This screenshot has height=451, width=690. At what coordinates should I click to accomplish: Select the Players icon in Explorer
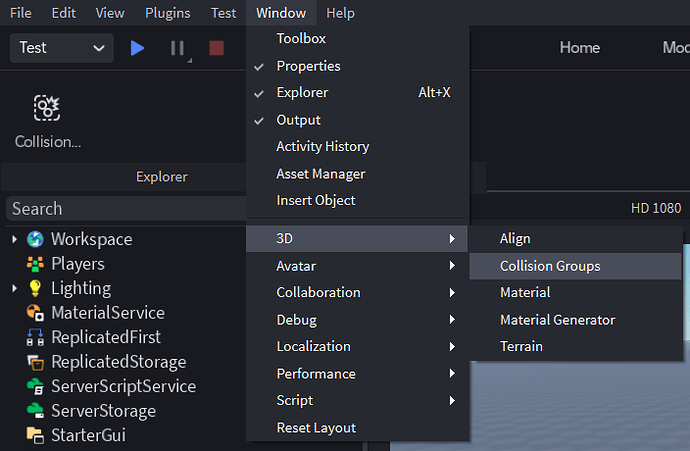click(x=36, y=264)
